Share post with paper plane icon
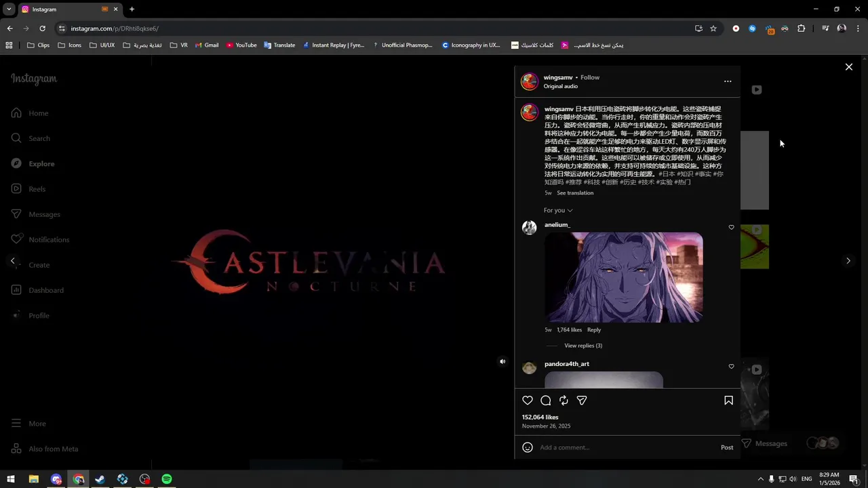Image resolution: width=868 pixels, height=488 pixels. point(582,401)
